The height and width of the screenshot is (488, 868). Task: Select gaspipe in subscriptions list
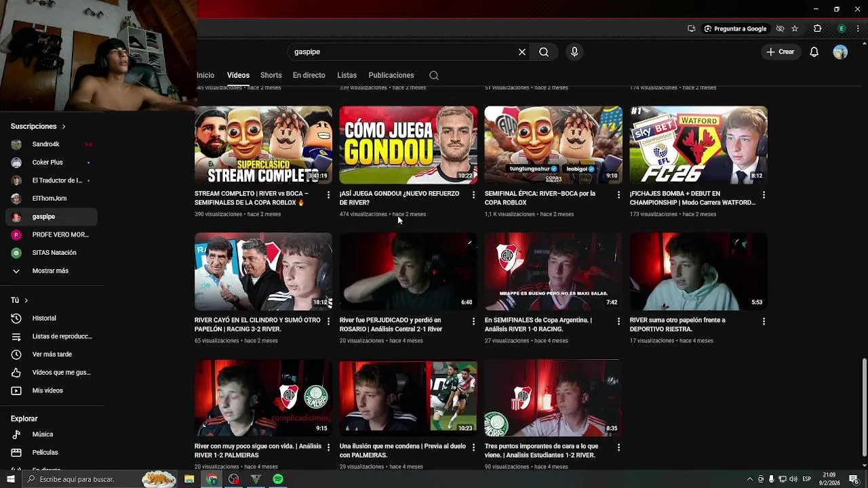click(x=52, y=217)
